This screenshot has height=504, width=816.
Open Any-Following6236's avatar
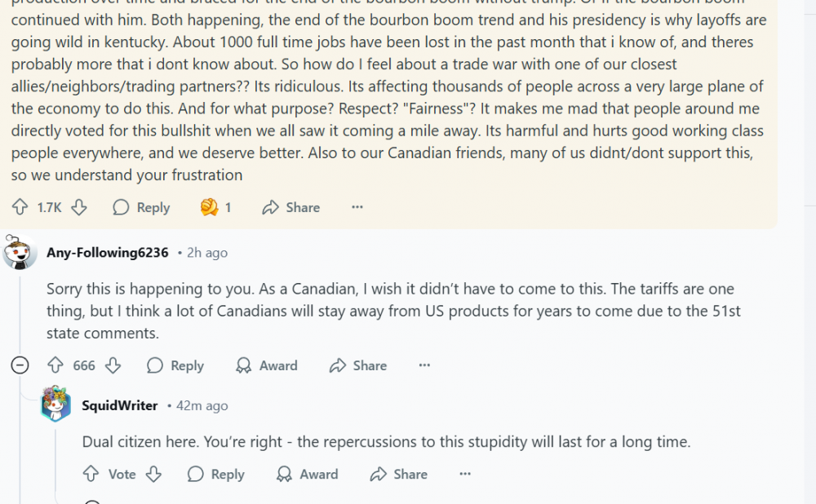(20, 253)
